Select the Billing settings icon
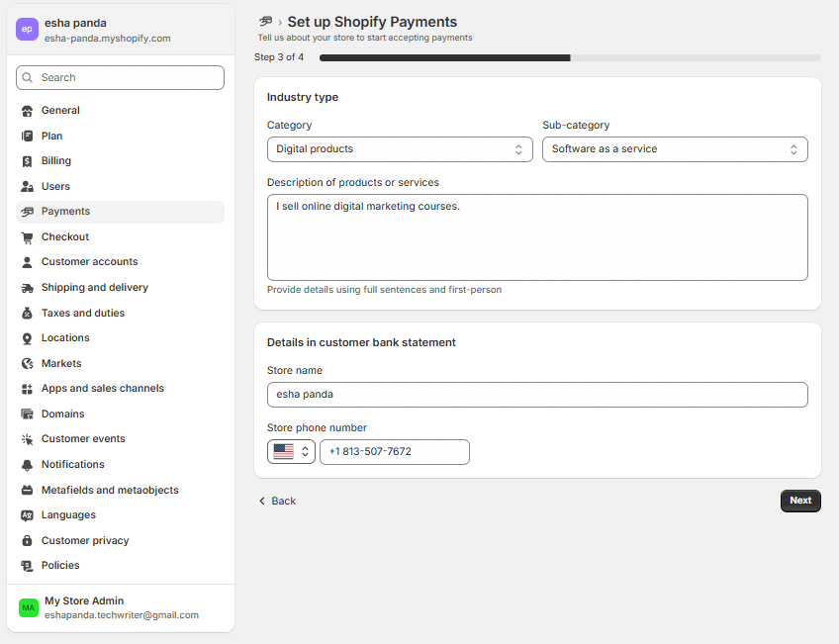 tap(26, 160)
